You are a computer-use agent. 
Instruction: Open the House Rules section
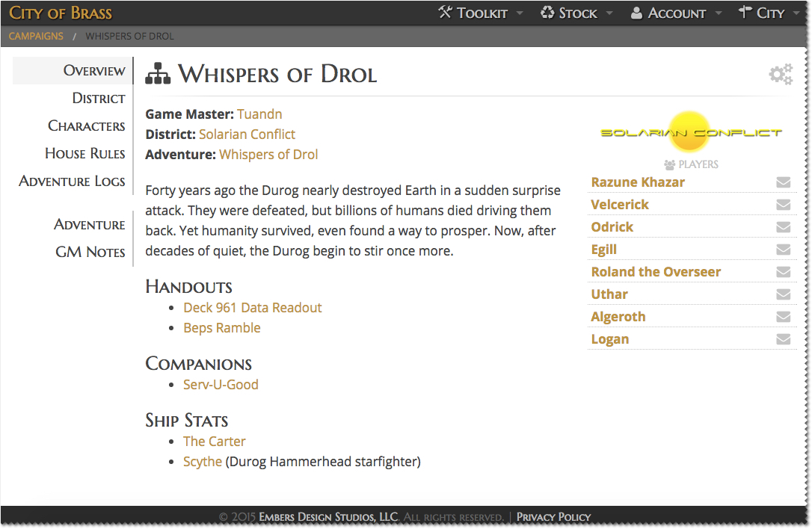pyautogui.click(x=84, y=153)
